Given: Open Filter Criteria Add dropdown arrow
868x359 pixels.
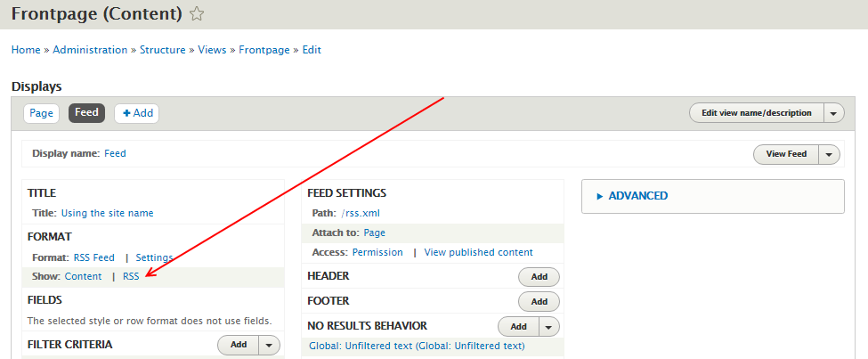Looking at the screenshot, I should tap(269, 345).
